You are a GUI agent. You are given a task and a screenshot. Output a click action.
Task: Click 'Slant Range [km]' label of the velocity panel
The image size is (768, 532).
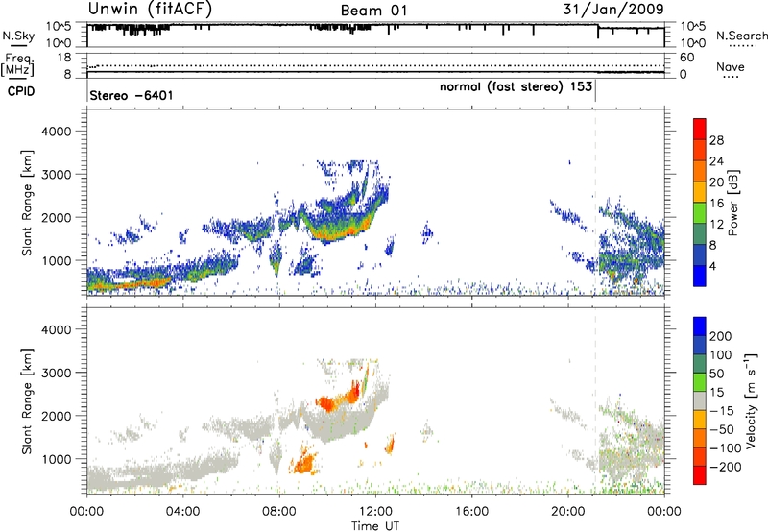[x=27, y=400]
